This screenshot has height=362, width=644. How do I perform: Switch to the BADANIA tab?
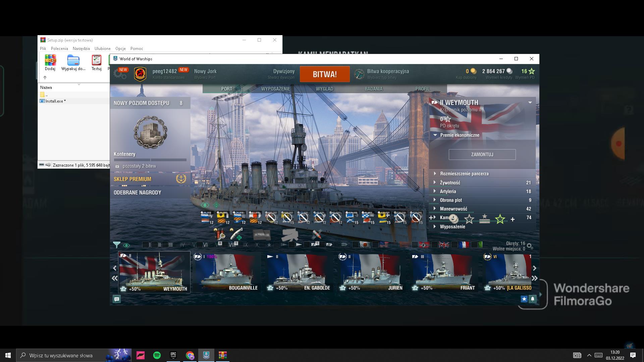373,89
